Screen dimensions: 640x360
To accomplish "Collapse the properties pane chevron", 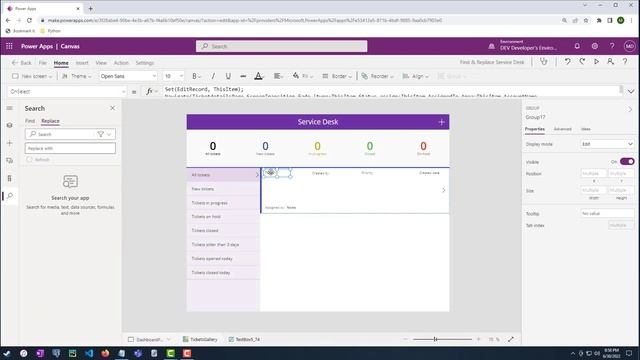I will [630, 109].
